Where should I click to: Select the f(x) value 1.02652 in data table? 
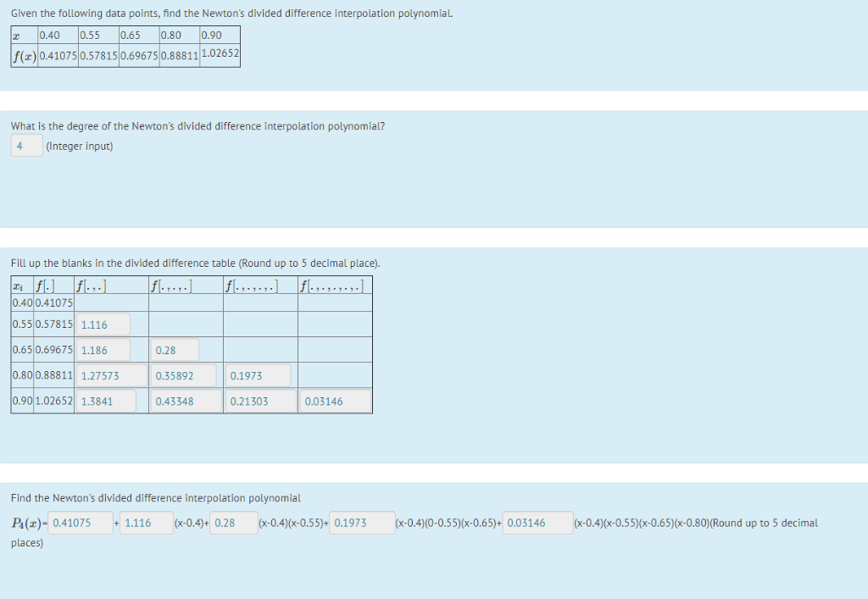(x=219, y=54)
